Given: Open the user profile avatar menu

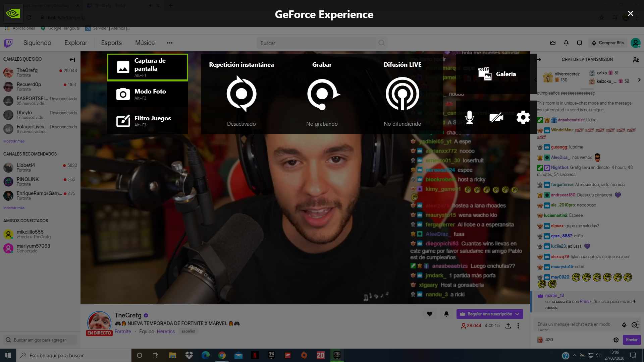Looking at the screenshot, I should tap(635, 43).
